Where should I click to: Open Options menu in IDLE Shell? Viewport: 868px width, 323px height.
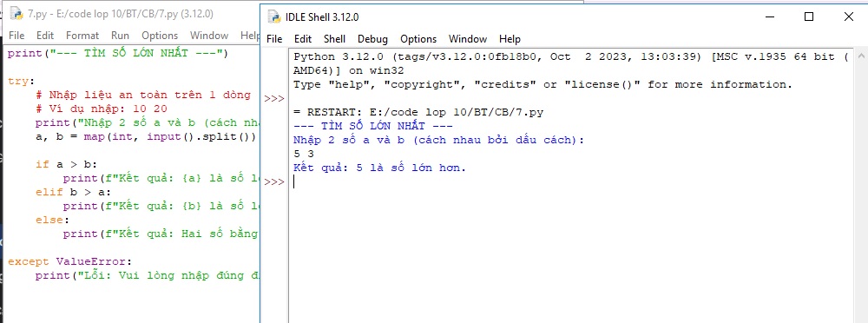click(418, 39)
